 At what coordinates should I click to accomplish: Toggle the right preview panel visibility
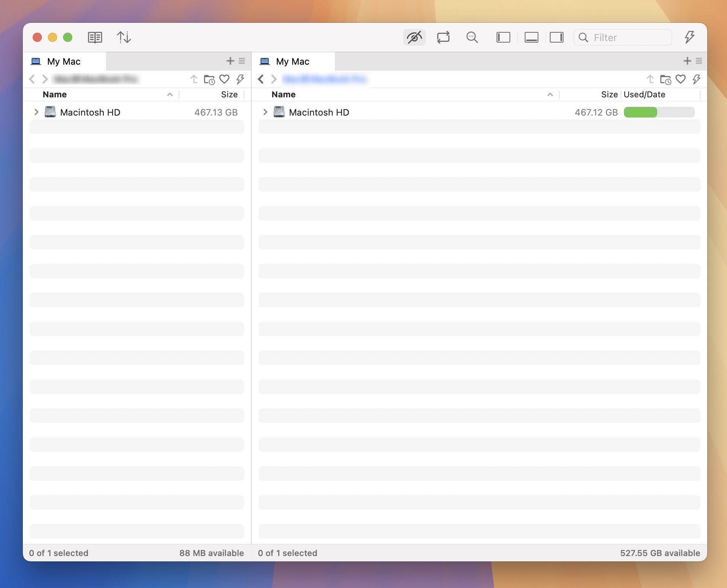556,37
